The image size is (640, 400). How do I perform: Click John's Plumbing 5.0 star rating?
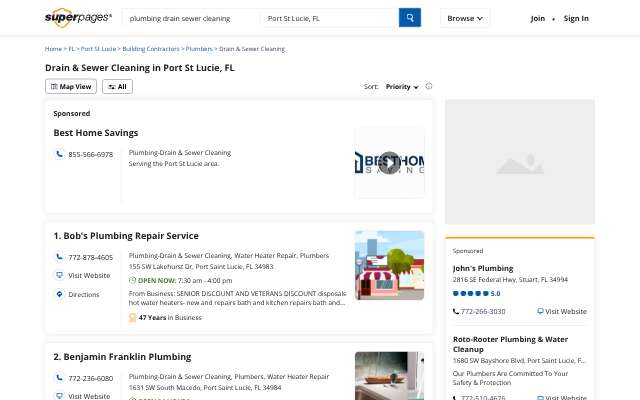(476, 293)
